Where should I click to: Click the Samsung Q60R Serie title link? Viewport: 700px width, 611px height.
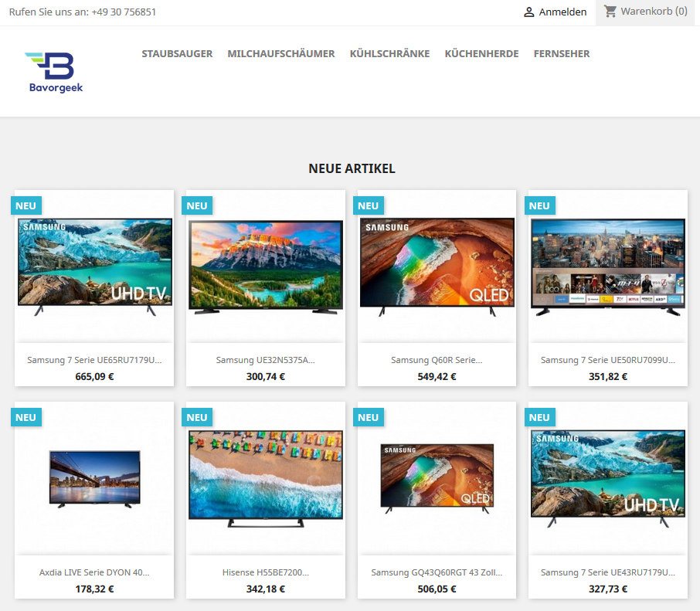(x=437, y=360)
